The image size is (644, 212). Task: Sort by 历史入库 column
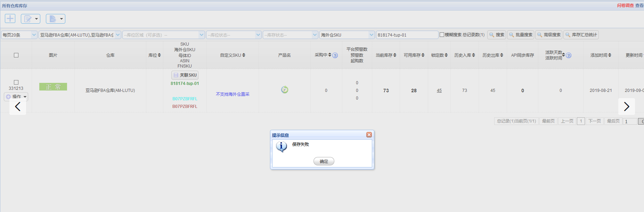pos(465,55)
